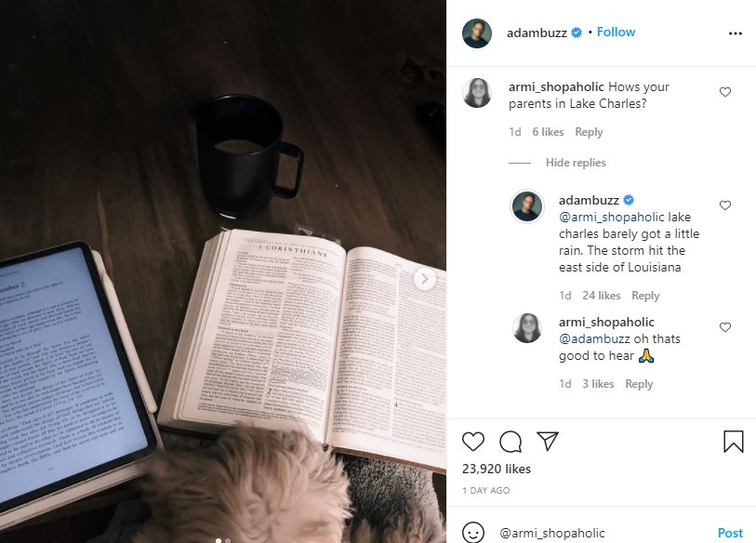Open @armi_shopaholic mention in adambuzz's reply

611,217
